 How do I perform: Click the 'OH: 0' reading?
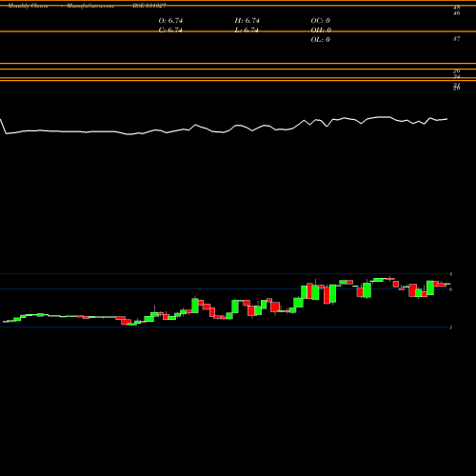tap(321, 30)
